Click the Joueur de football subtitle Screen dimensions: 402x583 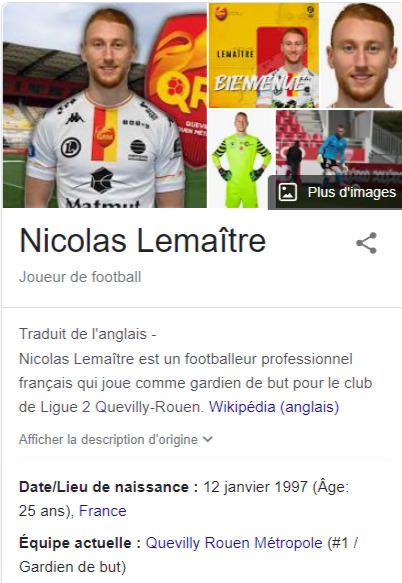click(80, 277)
